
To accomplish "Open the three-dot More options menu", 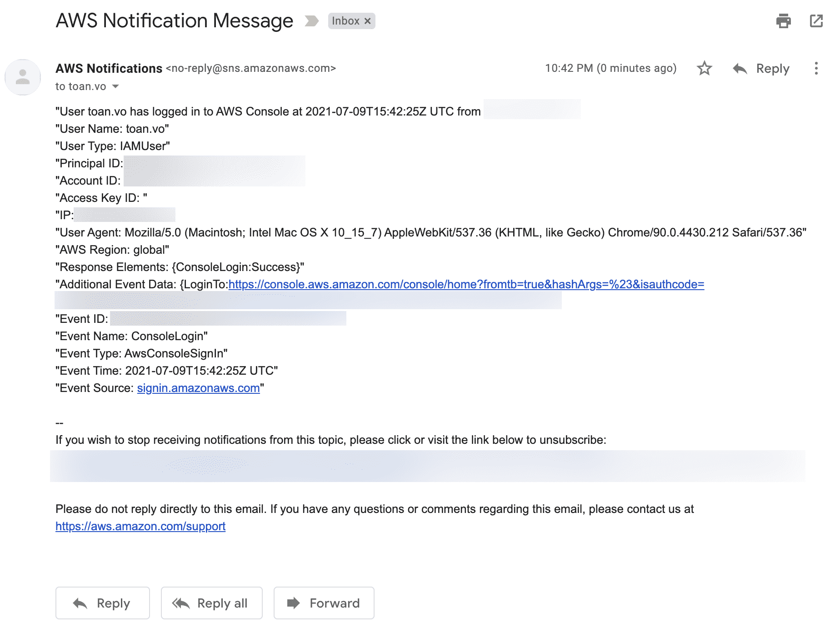I will click(x=816, y=68).
